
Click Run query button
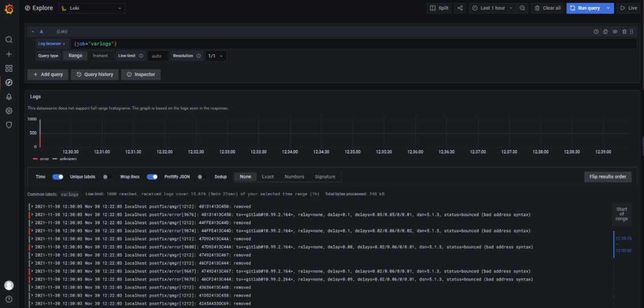[585, 8]
